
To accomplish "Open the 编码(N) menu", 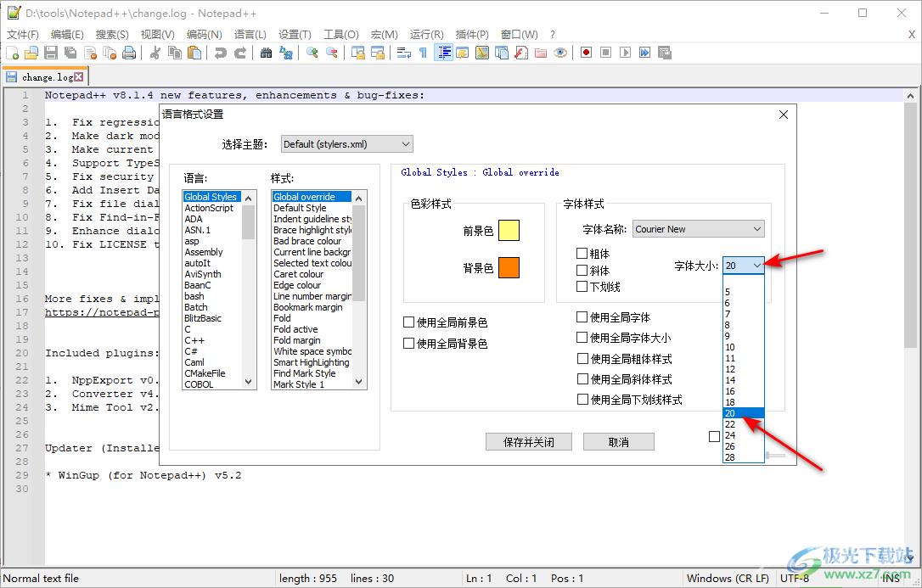I will 204,35.
